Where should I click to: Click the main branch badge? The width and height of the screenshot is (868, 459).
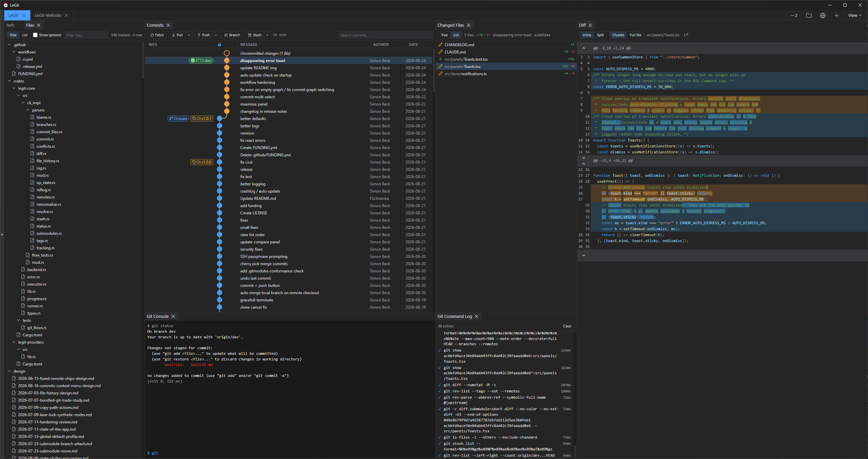178,119
